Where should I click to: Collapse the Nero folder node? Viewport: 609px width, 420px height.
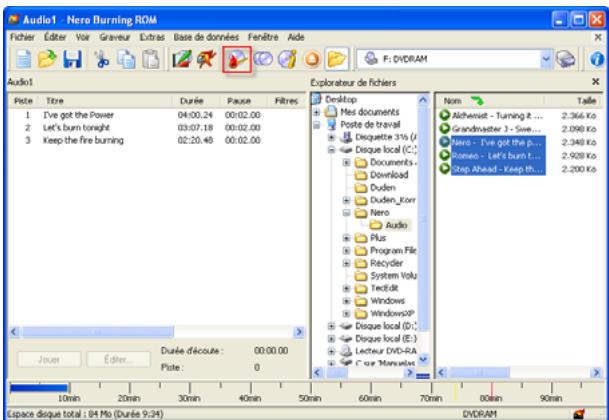(346, 213)
